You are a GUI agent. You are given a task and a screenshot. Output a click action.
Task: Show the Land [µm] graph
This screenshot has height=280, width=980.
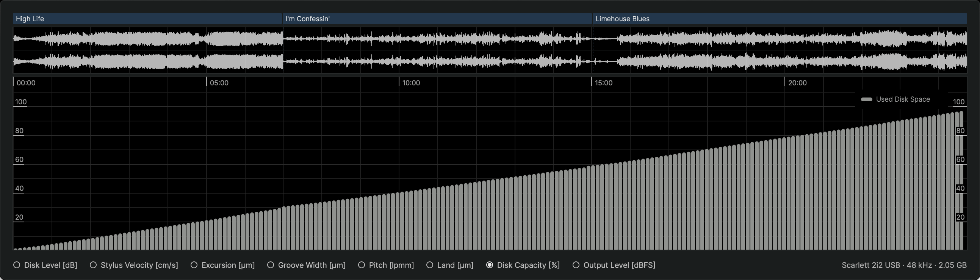click(x=429, y=265)
